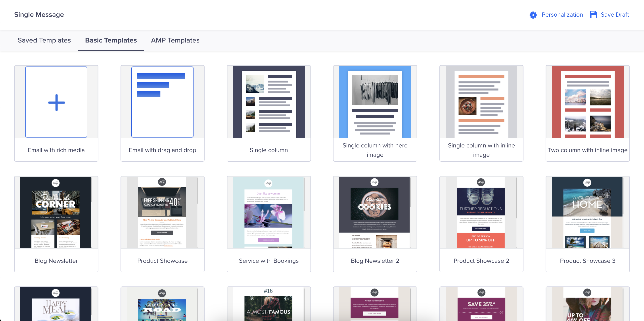The height and width of the screenshot is (321, 644).
Task: Open the AMP Templates tab
Action: 175,40
